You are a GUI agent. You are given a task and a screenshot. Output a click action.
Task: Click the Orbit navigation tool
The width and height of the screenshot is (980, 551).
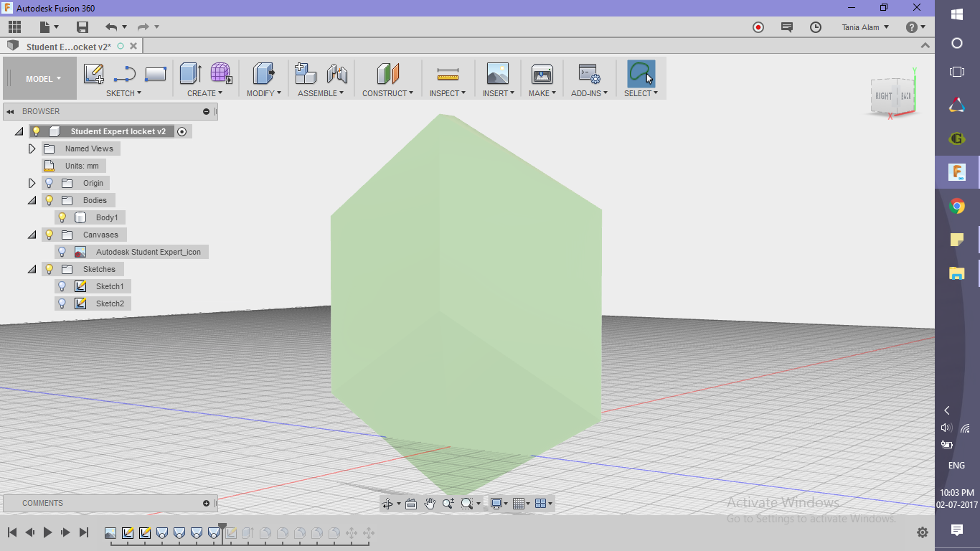pos(387,504)
